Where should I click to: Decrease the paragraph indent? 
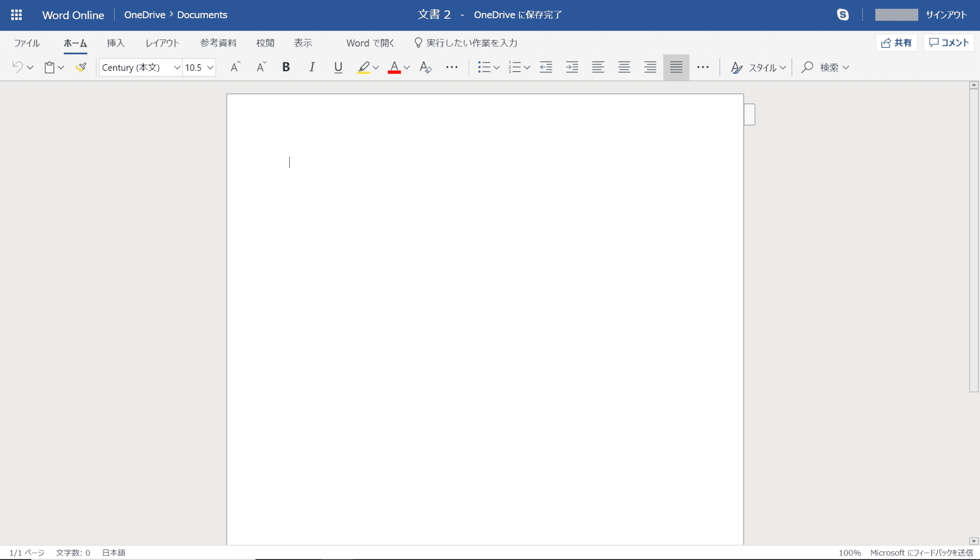(x=546, y=67)
